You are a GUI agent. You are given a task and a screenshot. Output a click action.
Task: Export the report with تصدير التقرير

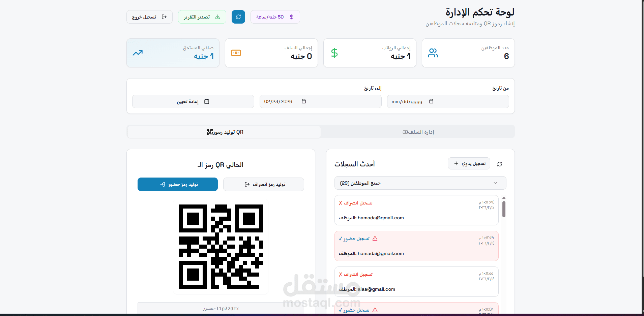pyautogui.click(x=202, y=17)
